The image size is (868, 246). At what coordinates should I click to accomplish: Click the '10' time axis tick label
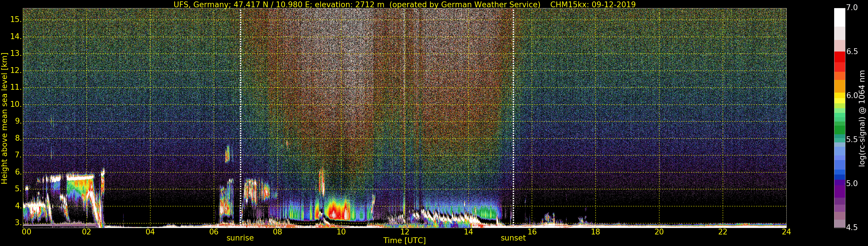341,232
